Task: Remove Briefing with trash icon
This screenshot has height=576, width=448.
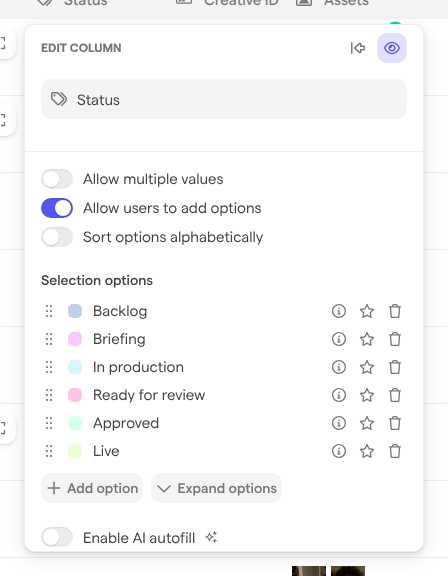Action: 395,339
